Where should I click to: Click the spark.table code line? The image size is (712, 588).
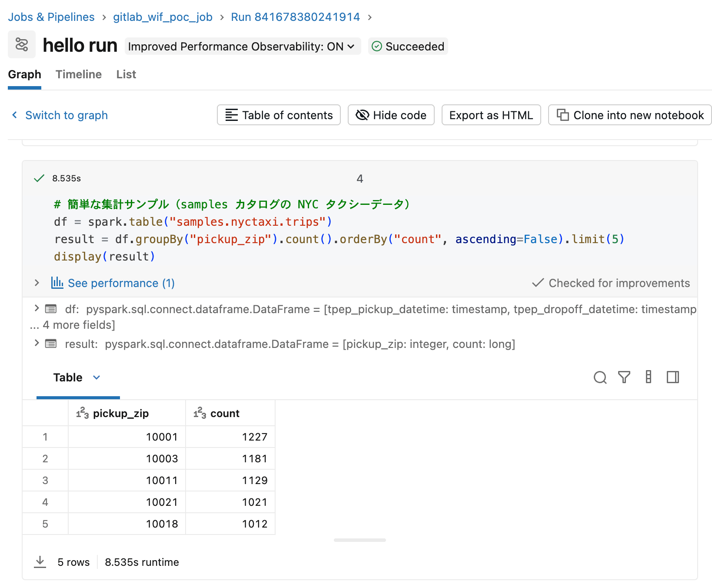pos(193,222)
